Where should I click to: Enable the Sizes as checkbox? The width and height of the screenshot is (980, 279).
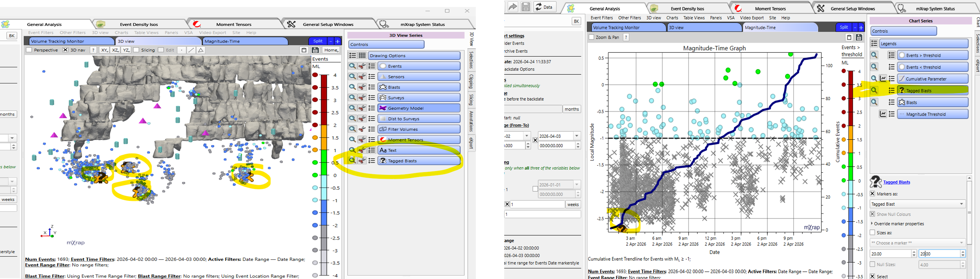point(873,232)
